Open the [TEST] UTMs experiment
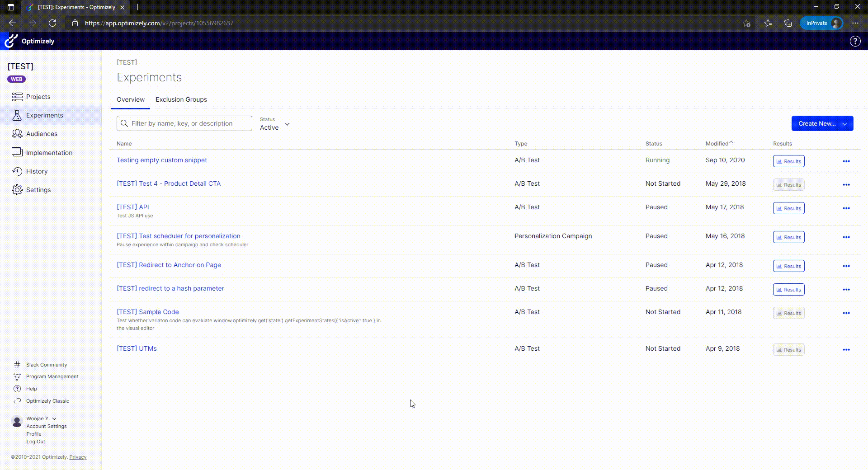 pyautogui.click(x=137, y=348)
